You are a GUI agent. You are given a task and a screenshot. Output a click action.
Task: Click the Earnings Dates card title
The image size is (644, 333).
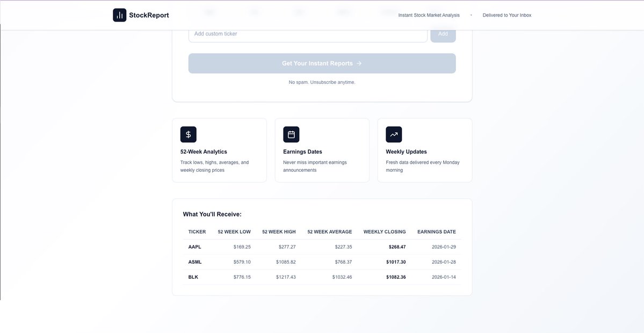[x=303, y=152]
